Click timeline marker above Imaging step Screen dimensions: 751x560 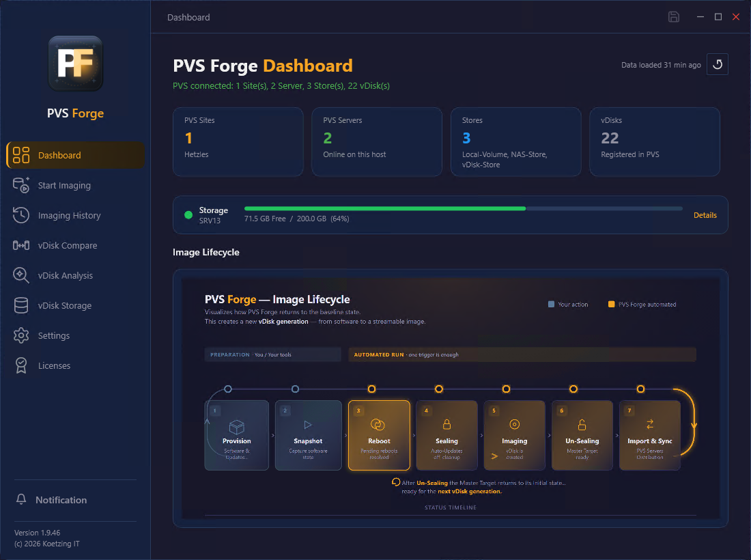[507, 389]
